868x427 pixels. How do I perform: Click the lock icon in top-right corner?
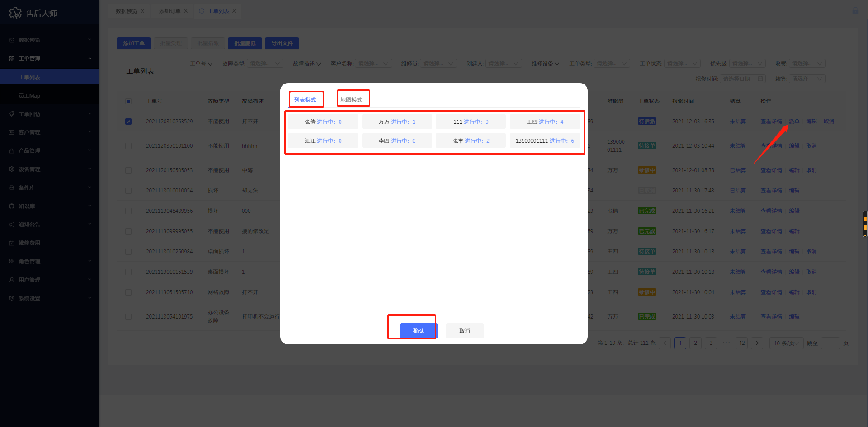[855, 10]
